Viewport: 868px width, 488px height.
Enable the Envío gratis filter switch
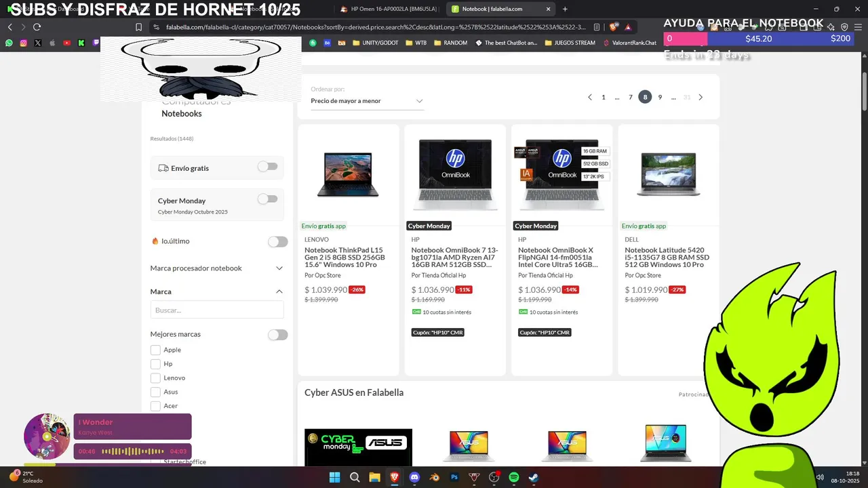267,167
